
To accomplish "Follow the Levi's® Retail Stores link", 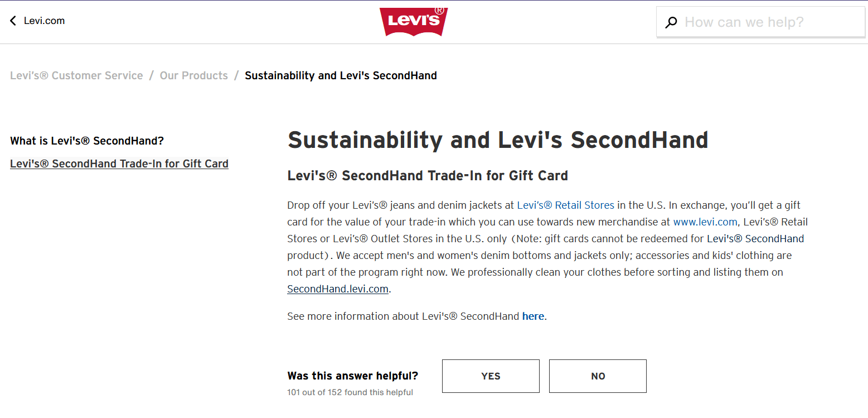I will 565,205.
